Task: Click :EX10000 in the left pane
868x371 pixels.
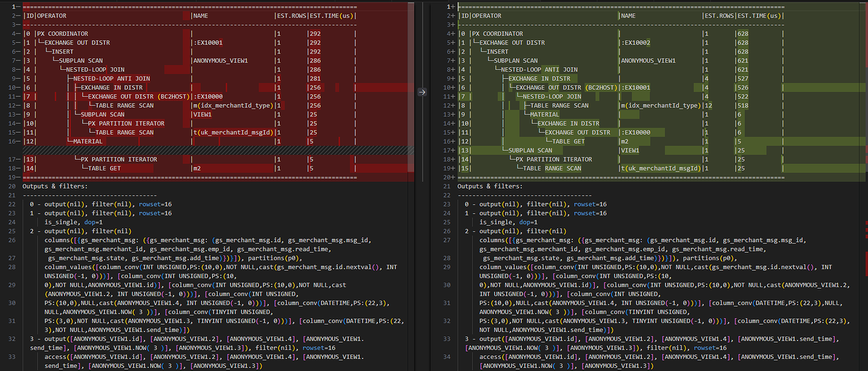Action: pos(208,97)
